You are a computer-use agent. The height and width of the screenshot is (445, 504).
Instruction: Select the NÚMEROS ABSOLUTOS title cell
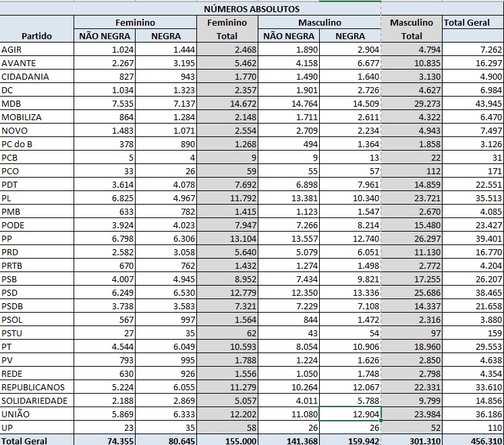pyautogui.click(x=251, y=9)
